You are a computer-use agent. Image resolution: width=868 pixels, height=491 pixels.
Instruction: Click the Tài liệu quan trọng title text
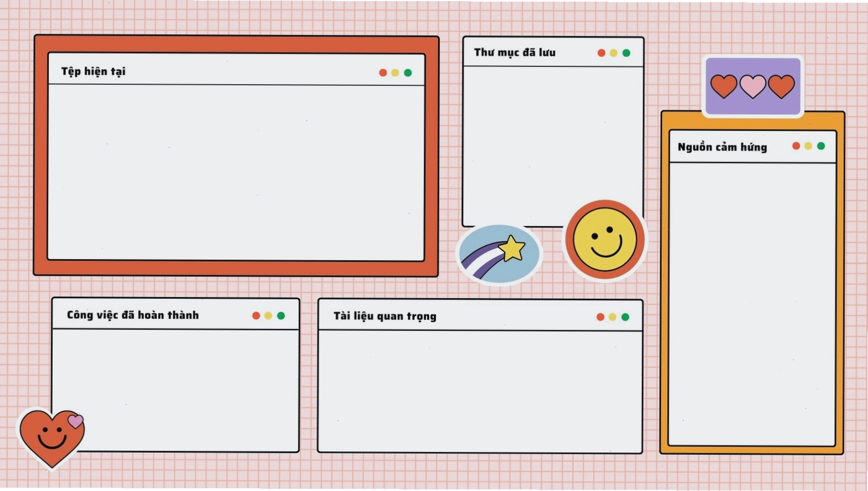point(385,317)
